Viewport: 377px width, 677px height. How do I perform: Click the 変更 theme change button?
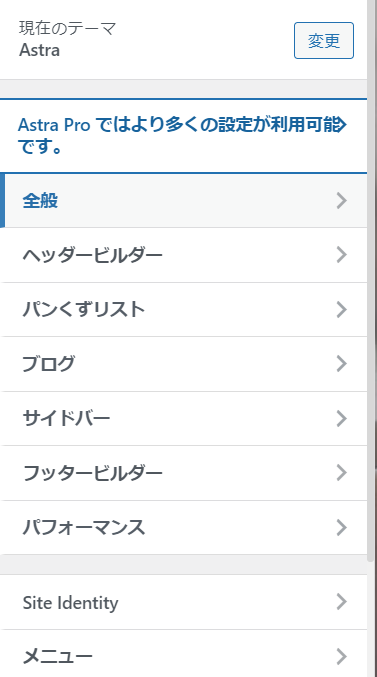click(324, 41)
